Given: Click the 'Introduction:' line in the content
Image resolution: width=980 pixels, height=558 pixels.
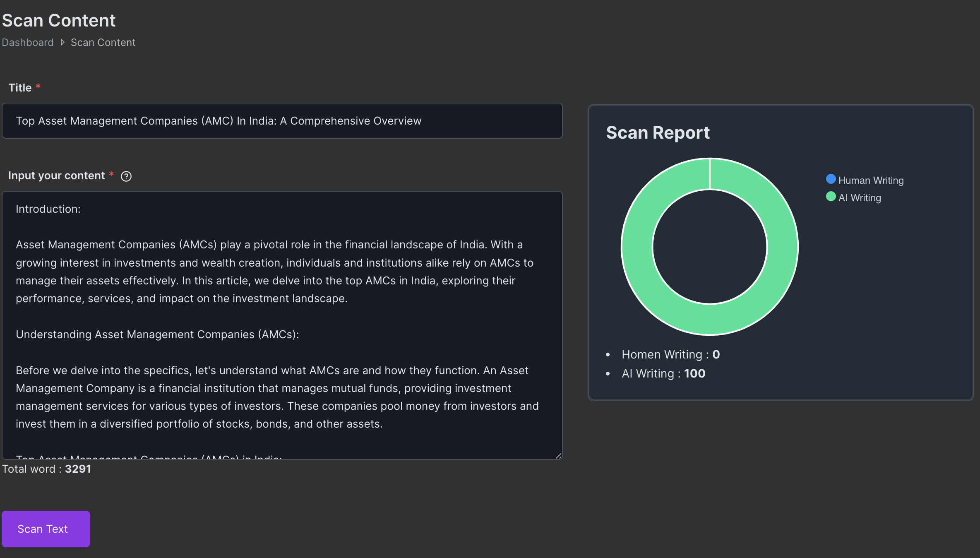Looking at the screenshot, I should pyautogui.click(x=48, y=209).
